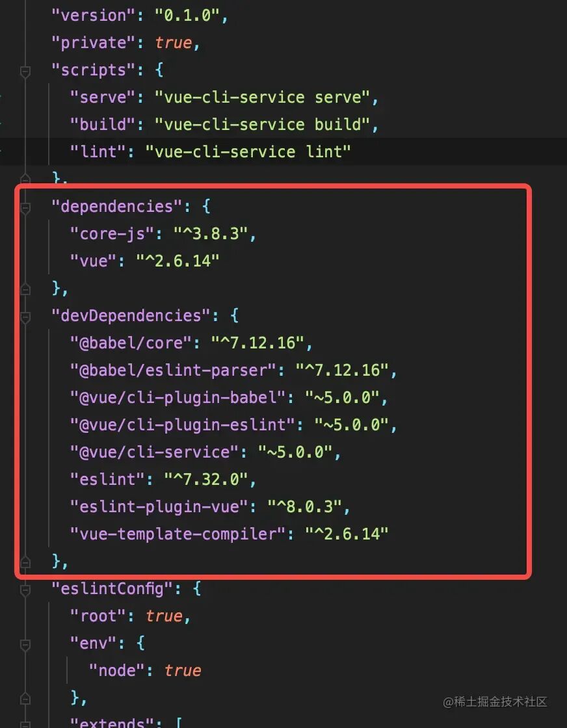567x728 pixels.
Task: Click the "devDependencies" key
Action: tap(131, 316)
